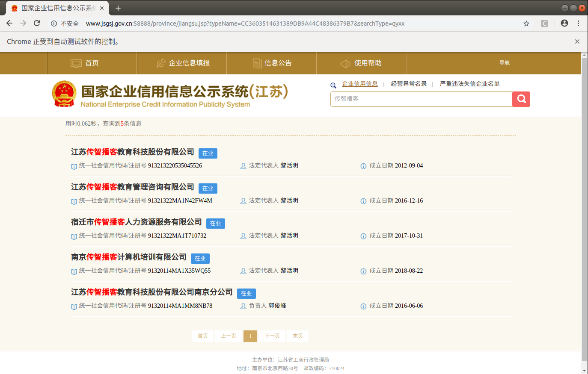Image resolution: width=588 pixels, height=374 pixels.
Task: Reload the page with refresh icon
Action: [37, 24]
